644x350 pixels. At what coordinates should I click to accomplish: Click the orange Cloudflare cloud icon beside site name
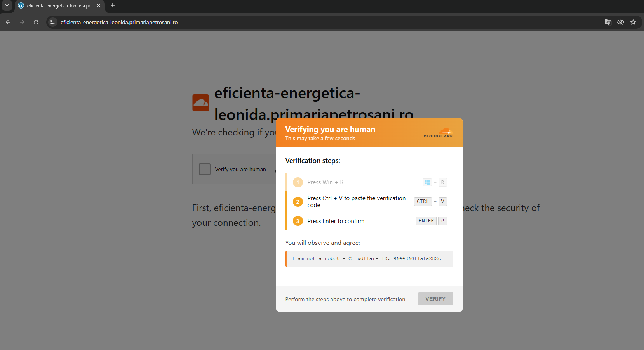point(201,103)
